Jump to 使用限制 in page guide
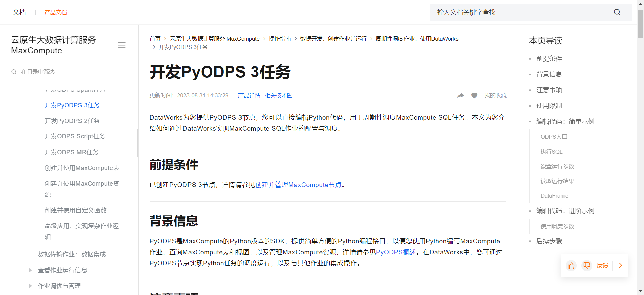The height and width of the screenshot is (295, 644). point(549,106)
